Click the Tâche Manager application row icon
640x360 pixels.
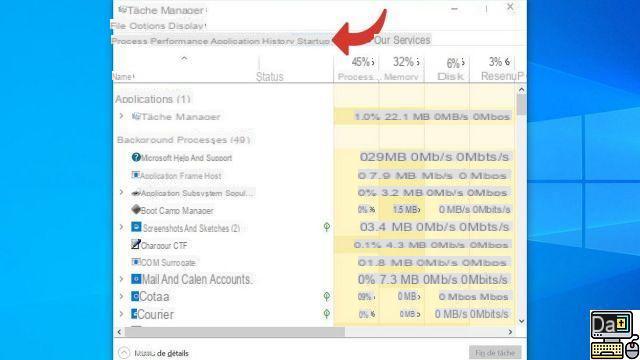[x=136, y=116]
